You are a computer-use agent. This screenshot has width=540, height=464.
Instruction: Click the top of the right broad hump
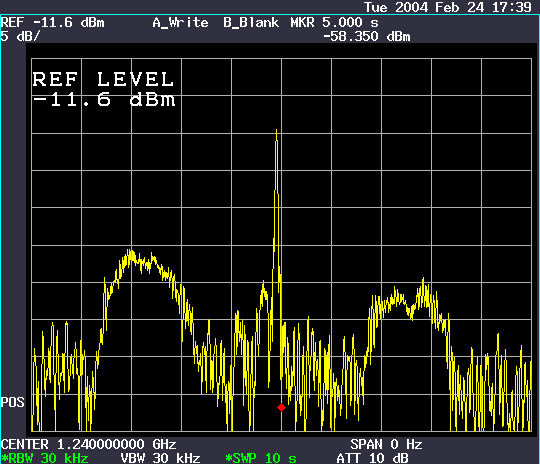[423, 281]
